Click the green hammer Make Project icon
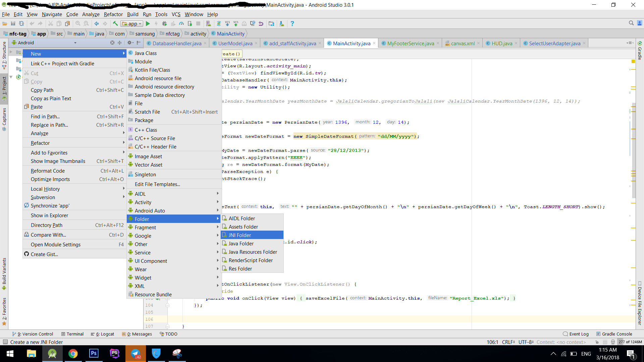644x362 pixels. [x=115, y=24]
